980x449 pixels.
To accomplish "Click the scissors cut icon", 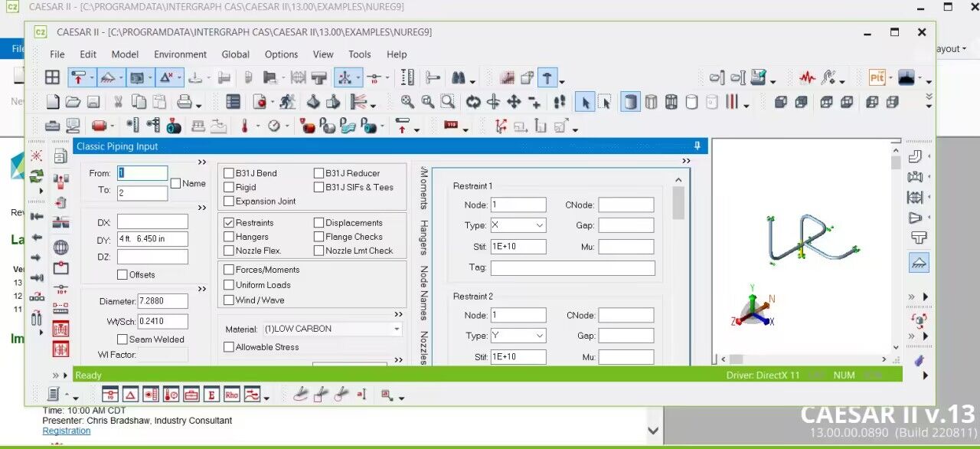I will tap(119, 102).
